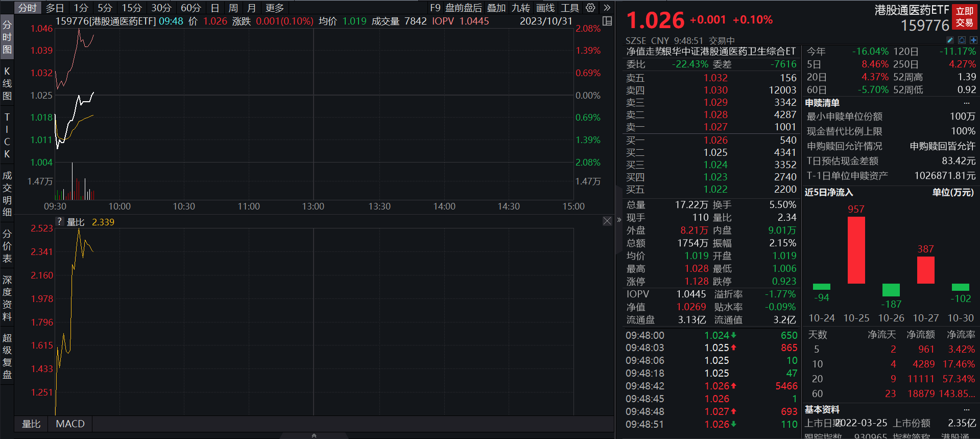
Task: Open 基本资料 more options ellipsis
Action: click(x=966, y=409)
